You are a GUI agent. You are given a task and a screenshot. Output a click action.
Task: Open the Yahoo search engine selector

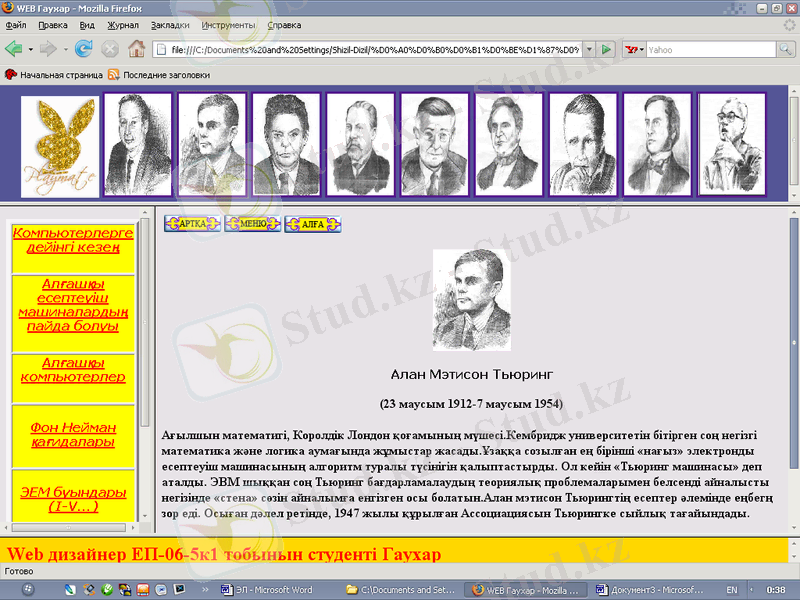(x=634, y=49)
